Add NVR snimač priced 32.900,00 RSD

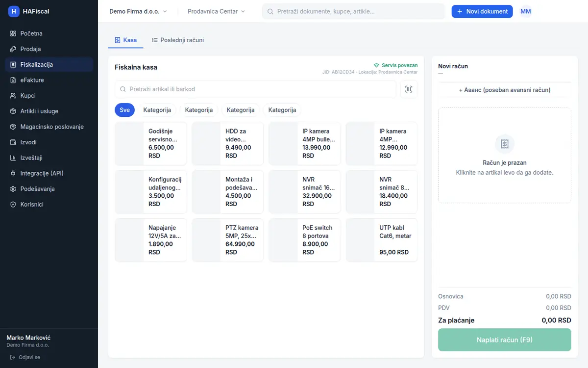tap(305, 192)
